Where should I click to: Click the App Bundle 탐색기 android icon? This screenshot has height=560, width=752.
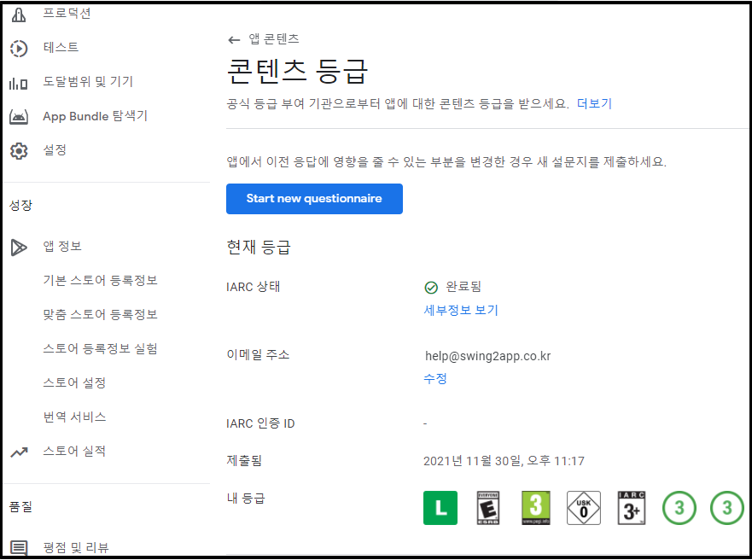click(19, 116)
